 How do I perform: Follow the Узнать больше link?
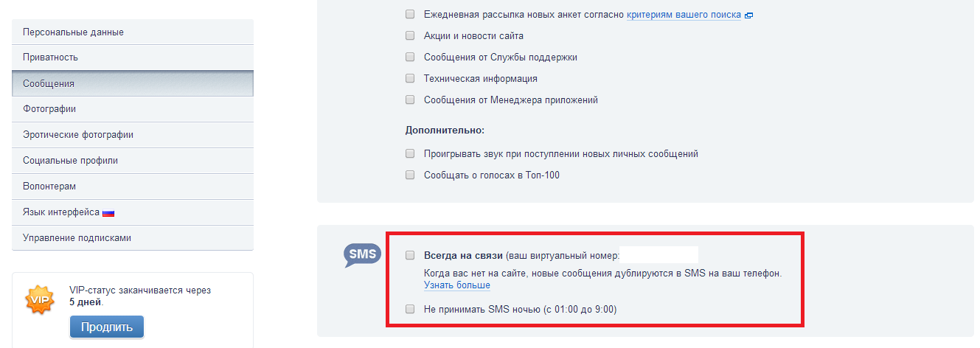pos(457,285)
